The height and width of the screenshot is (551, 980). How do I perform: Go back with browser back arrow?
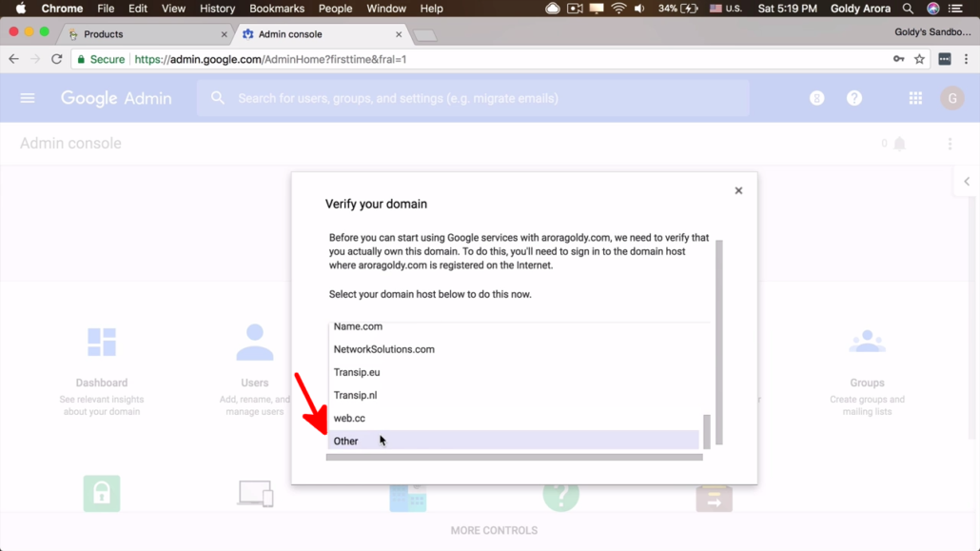(x=13, y=59)
